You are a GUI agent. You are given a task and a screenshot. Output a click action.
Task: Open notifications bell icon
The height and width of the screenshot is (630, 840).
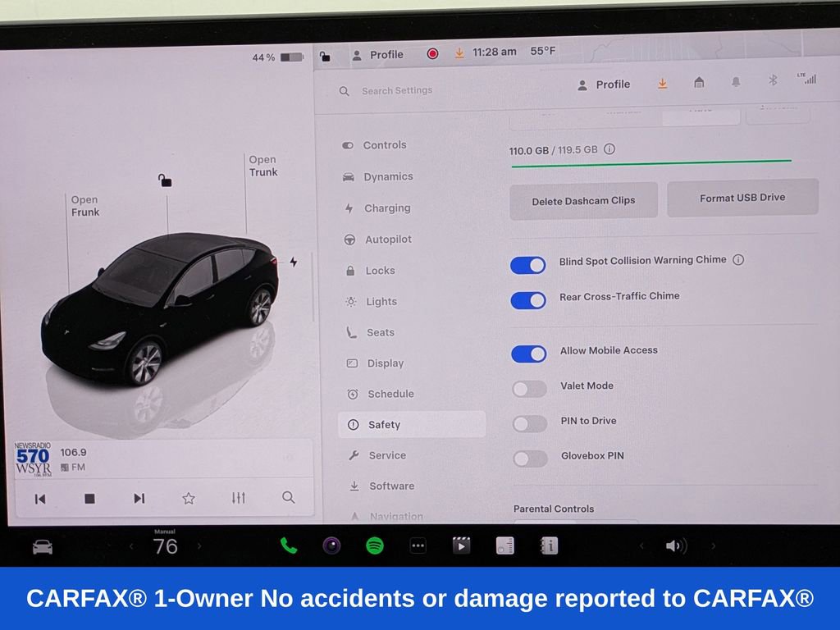pyautogui.click(x=736, y=81)
